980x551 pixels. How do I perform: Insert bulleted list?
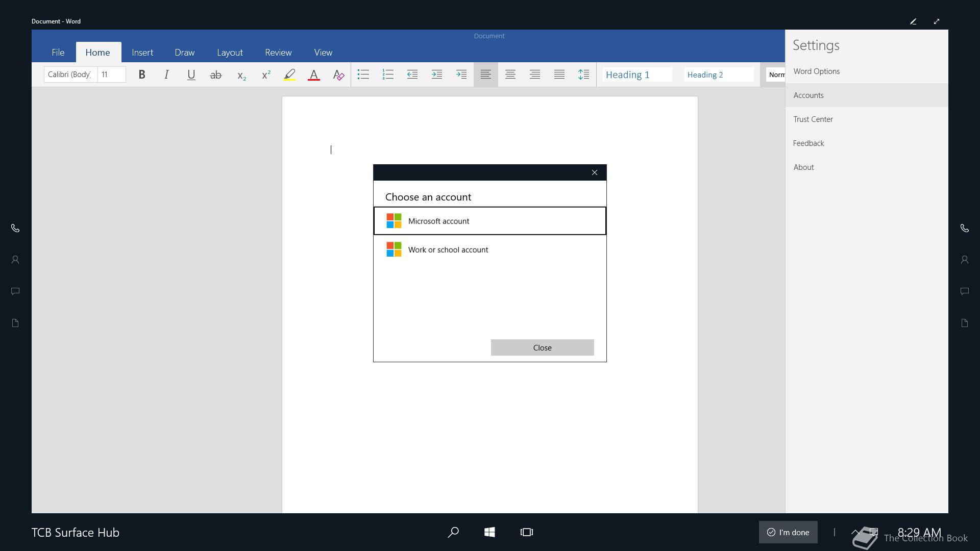[363, 74]
